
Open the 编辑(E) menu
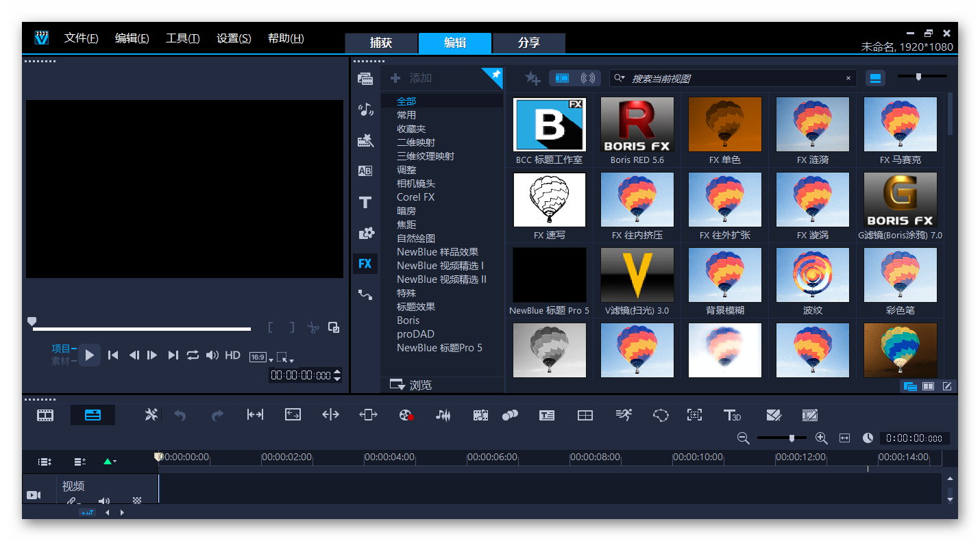[132, 38]
